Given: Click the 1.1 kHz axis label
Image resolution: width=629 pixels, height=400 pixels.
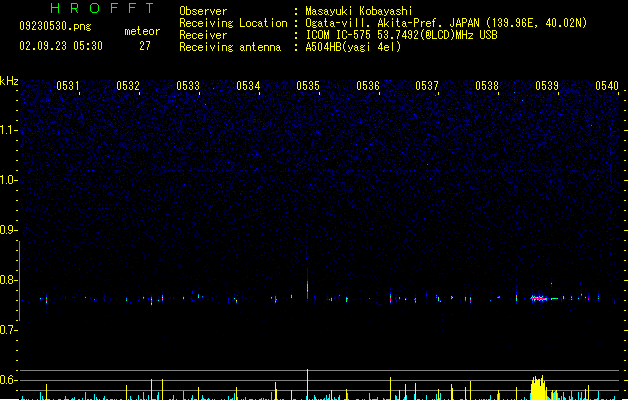Looking at the screenshot, I should coord(8,130).
